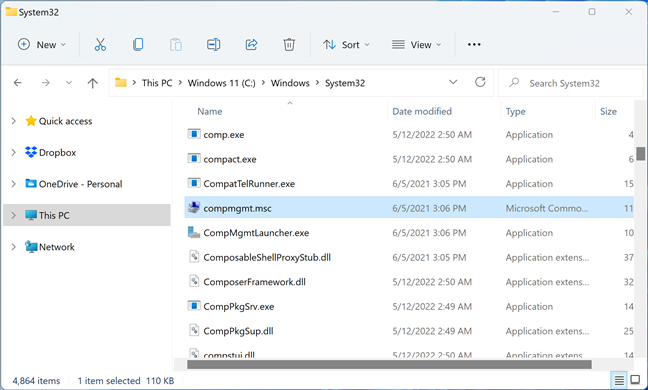Screen dimensions: 648x390
Task: Click the Cut scissors icon
Action: 100,45
